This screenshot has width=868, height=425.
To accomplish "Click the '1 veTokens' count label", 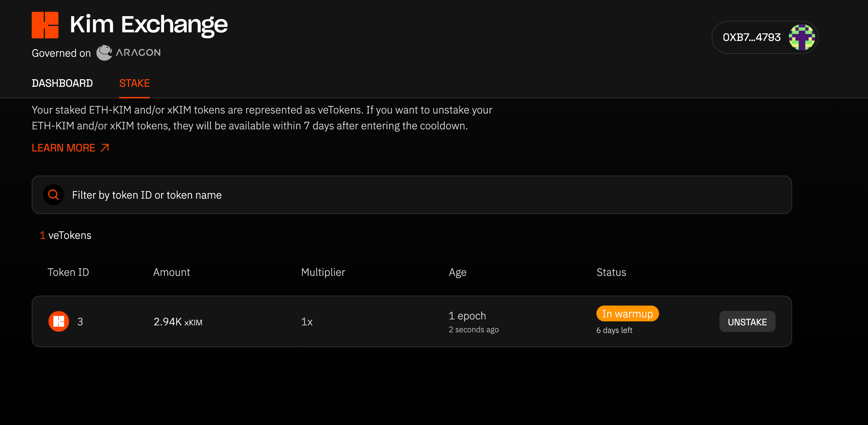I will (65, 235).
